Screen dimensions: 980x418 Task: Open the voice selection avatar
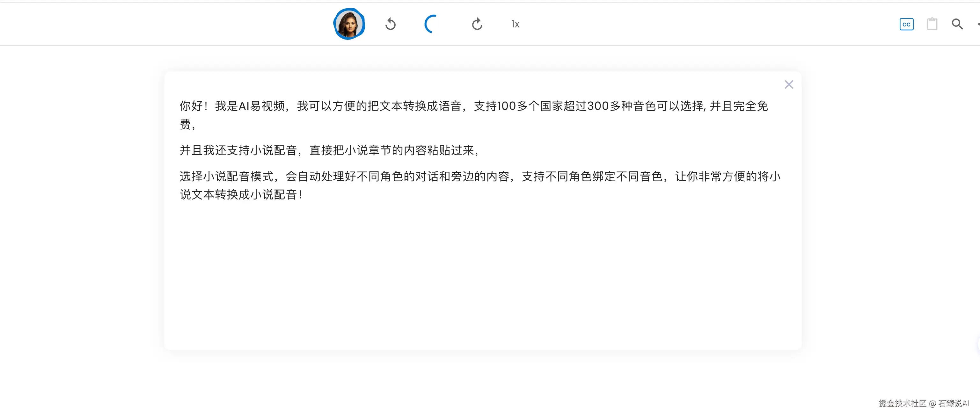[349, 24]
